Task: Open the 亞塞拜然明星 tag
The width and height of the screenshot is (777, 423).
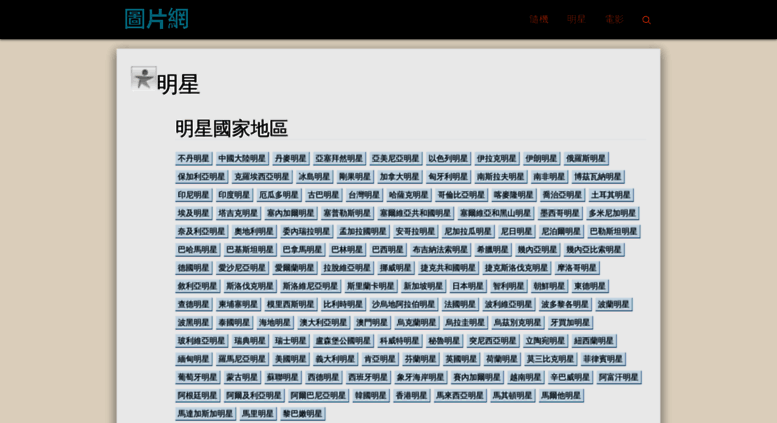Action: pos(339,159)
